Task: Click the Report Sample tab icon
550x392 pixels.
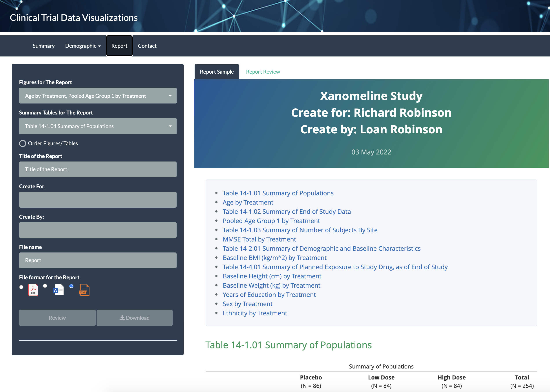Action: click(216, 71)
